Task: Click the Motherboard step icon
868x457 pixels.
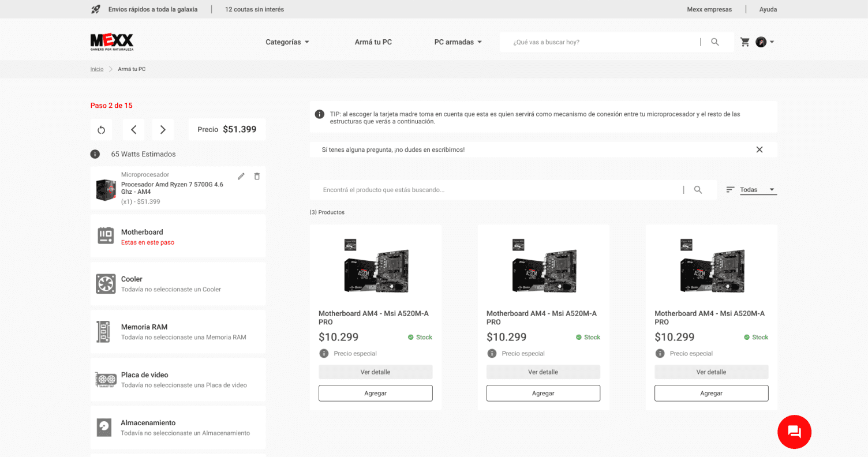Action: click(106, 235)
